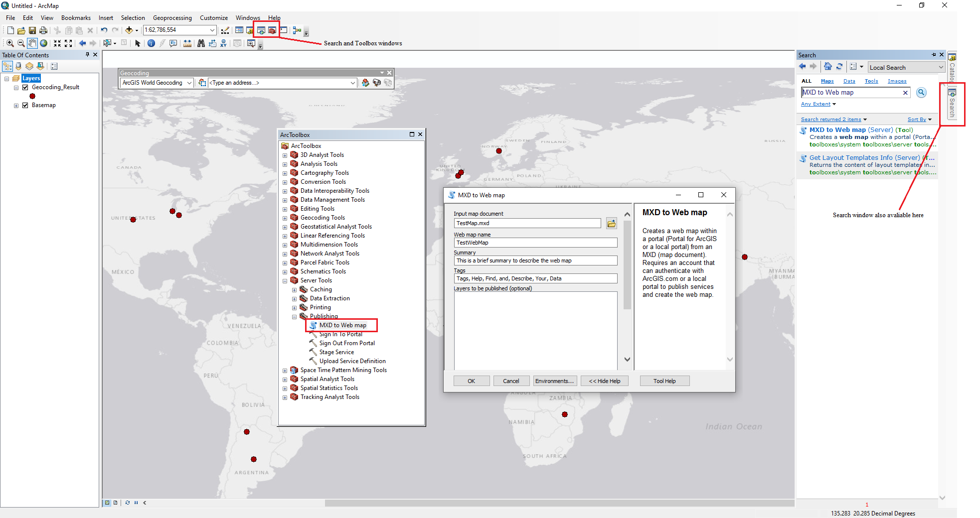Toggle Basemap layer visibility

pos(25,105)
